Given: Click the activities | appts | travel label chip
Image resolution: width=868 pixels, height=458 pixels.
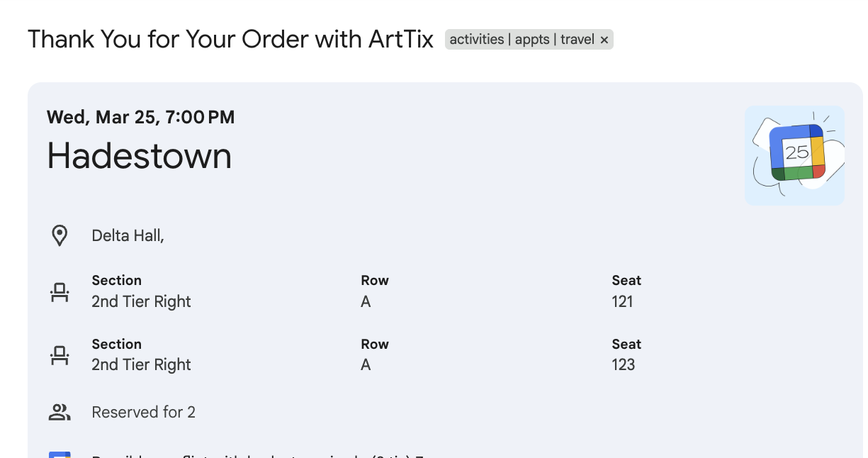Looking at the screenshot, I should click(x=522, y=40).
